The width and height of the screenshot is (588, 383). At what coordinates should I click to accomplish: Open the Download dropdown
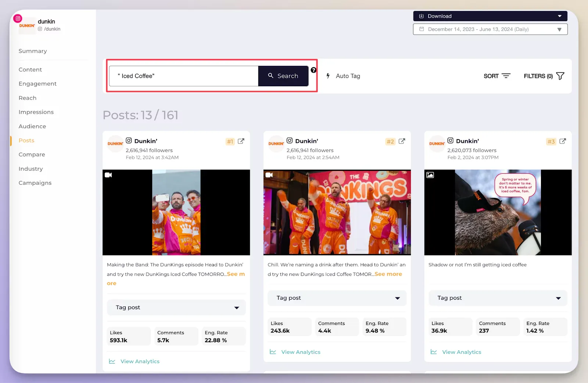(490, 16)
